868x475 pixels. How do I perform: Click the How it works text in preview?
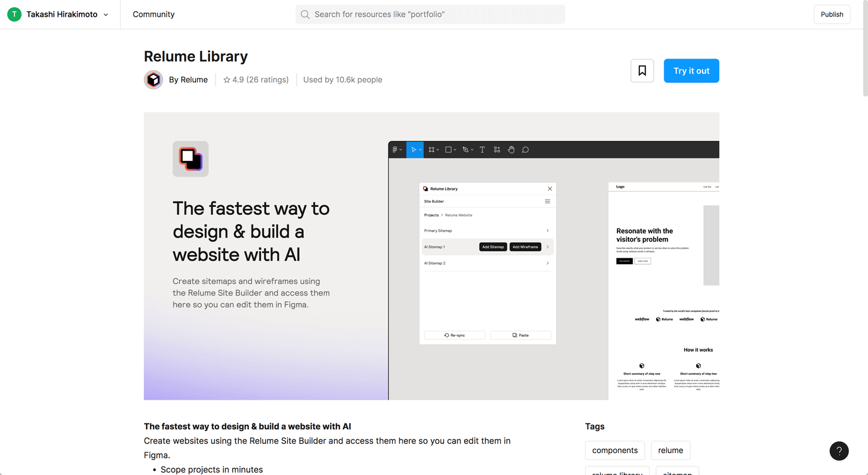(698, 350)
